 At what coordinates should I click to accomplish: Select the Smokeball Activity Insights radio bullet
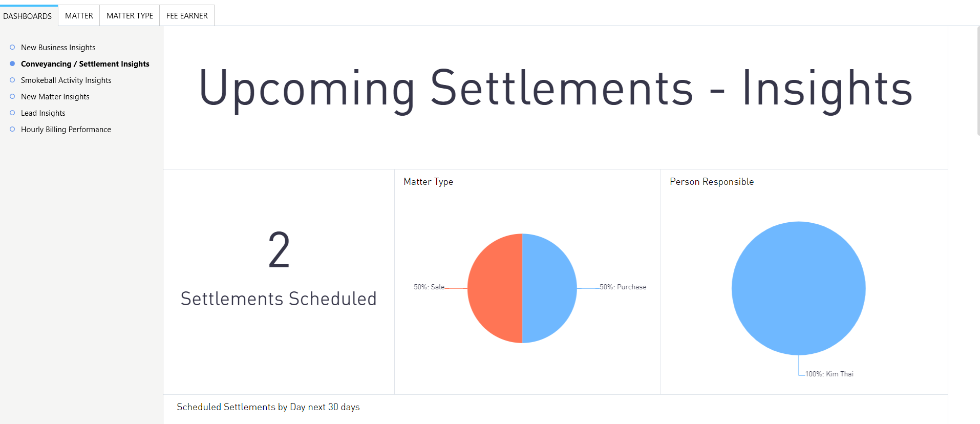[x=12, y=80]
